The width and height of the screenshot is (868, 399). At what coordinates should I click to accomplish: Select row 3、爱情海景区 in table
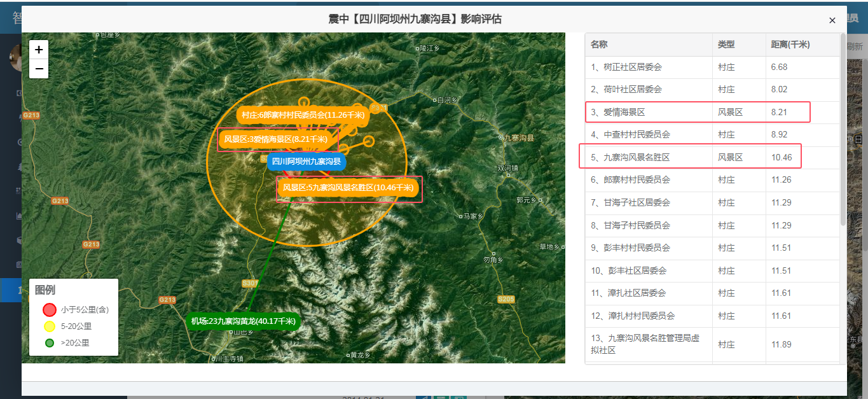[712, 112]
